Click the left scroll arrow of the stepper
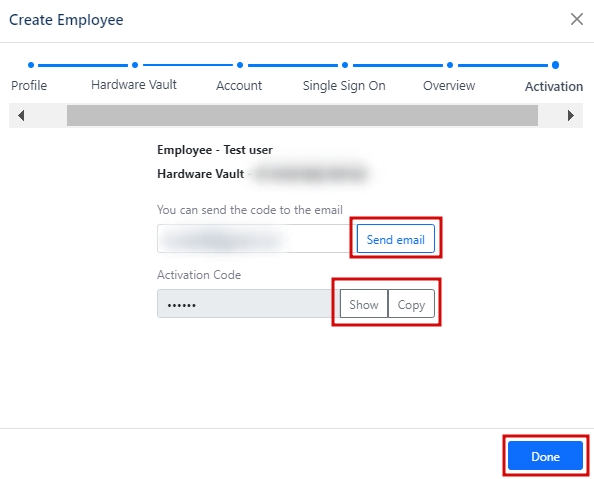Screen dimensions: 594x479 pos(21,116)
